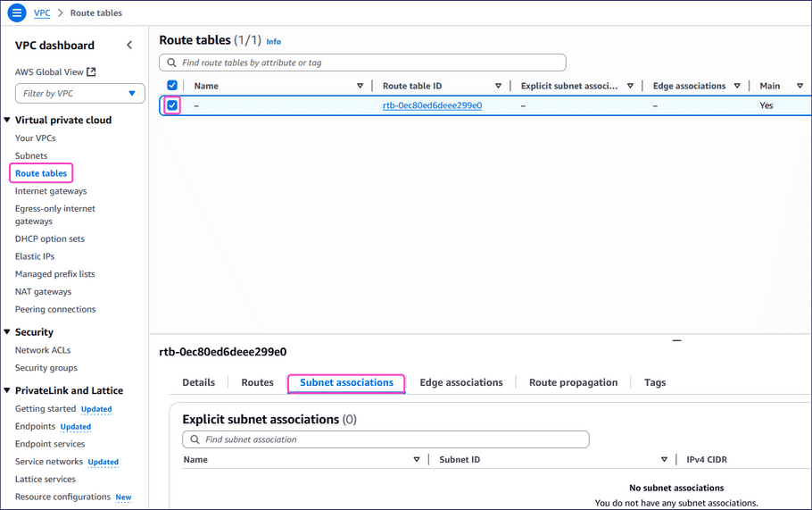
Task: Switch to the Details tab
Action: tap(198, 382)
